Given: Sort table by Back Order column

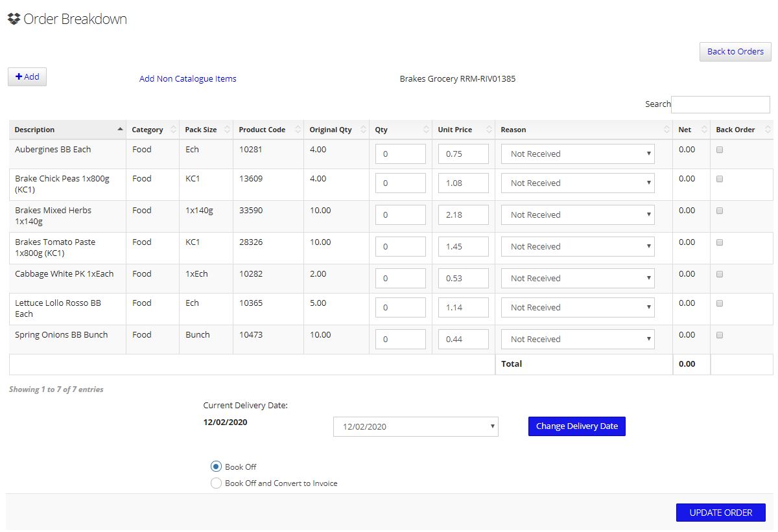Looking at the screenshot, I should click(x=742, y=130).
